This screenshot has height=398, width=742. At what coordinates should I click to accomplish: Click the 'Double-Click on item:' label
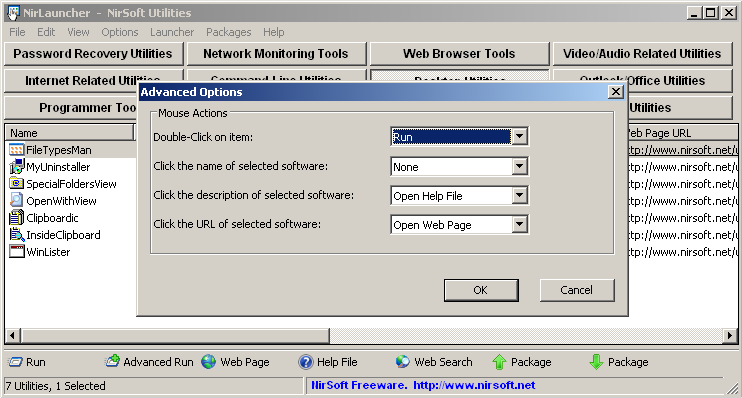(x=203, y=137)
